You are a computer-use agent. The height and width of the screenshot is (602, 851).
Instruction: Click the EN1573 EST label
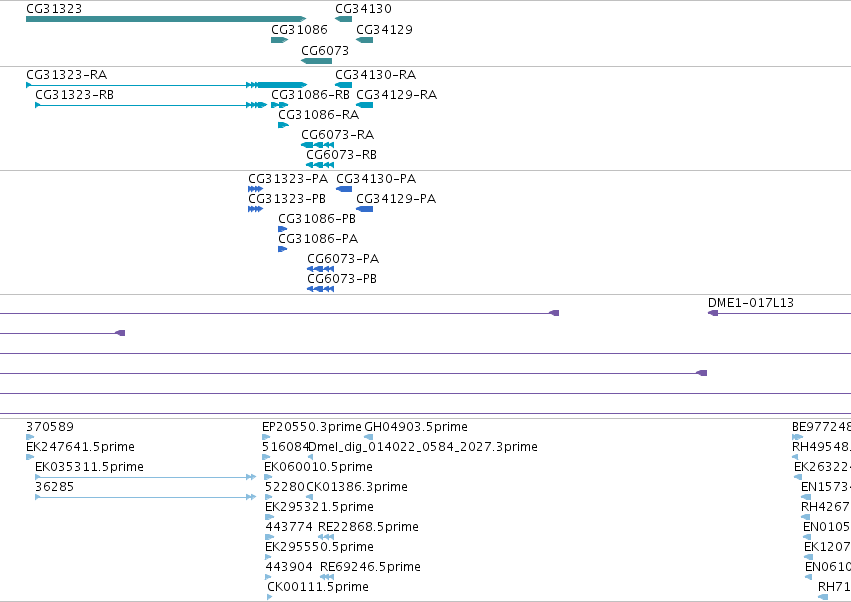[826, 487]
